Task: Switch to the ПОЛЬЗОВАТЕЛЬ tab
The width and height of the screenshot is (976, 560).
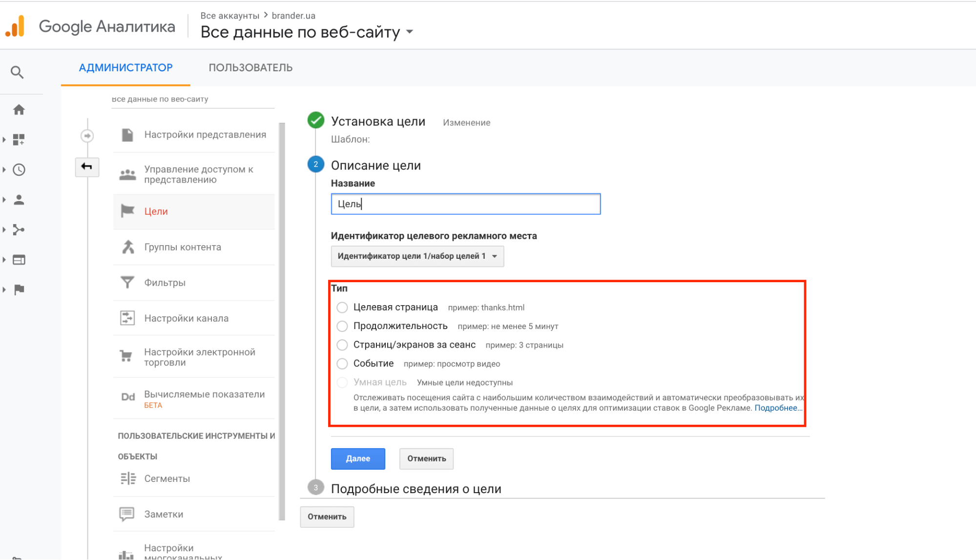Action: click(250, 68)
